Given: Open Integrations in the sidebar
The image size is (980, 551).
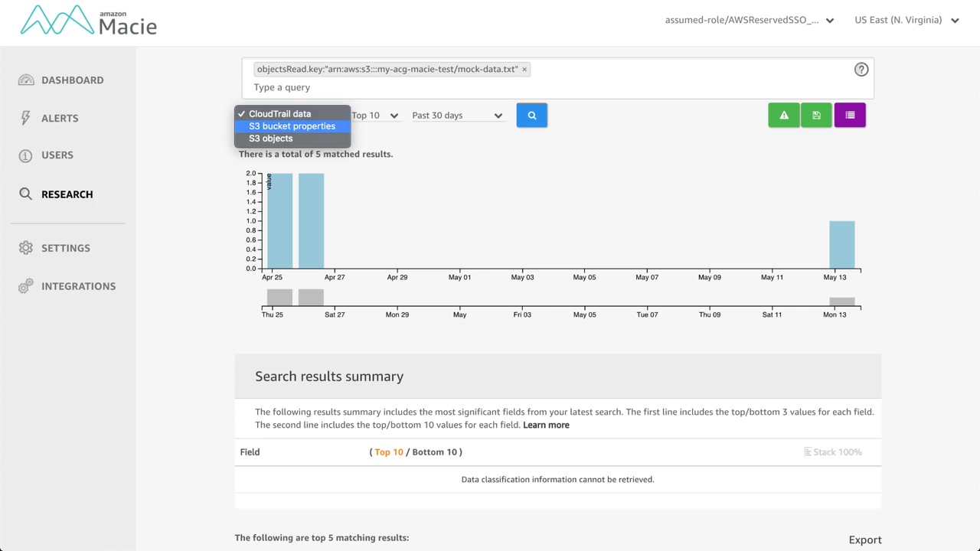Looking at the screenshot, I should (78, 286).
